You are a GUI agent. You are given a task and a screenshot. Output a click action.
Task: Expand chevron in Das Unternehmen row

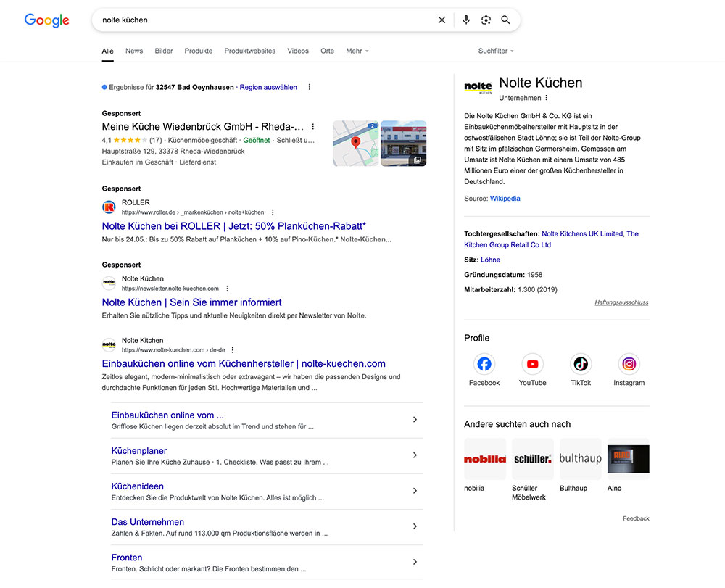[x=415, y=526]
